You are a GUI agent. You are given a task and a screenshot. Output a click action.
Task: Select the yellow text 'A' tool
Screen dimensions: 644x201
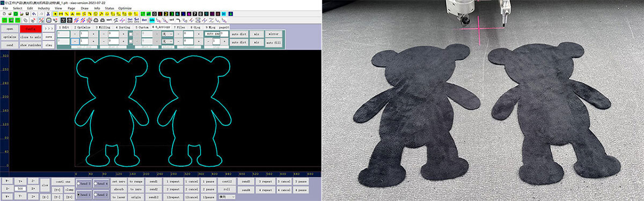pos(72,13)
